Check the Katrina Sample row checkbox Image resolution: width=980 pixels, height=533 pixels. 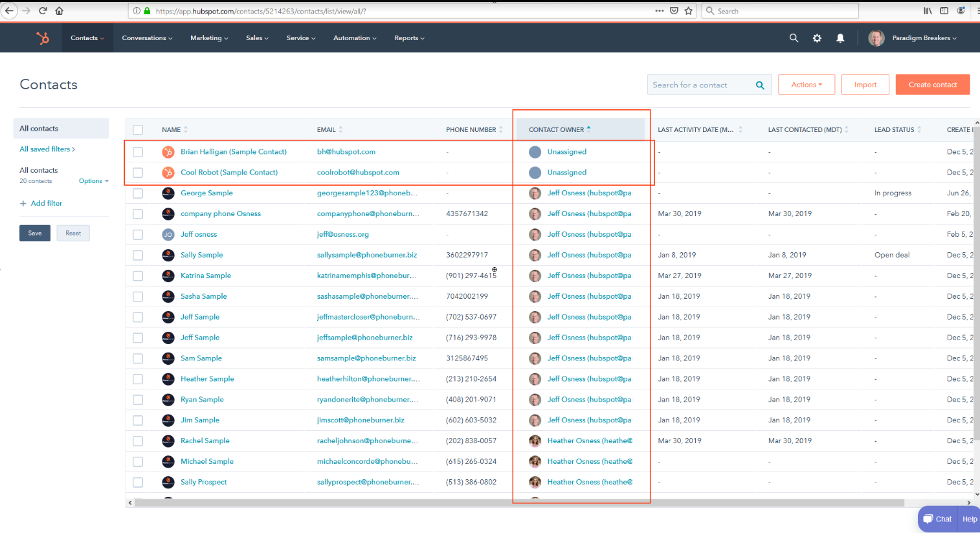pos(138,276)
